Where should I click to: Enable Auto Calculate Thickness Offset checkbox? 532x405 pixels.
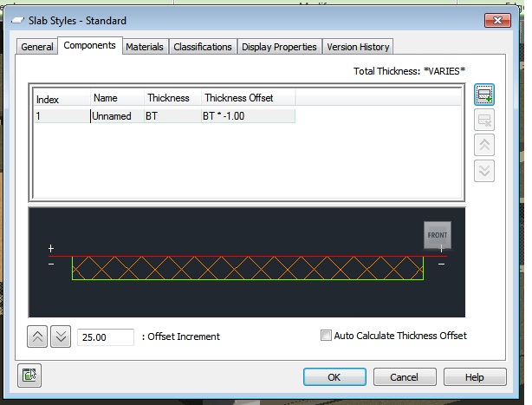(x=326, y=336)
